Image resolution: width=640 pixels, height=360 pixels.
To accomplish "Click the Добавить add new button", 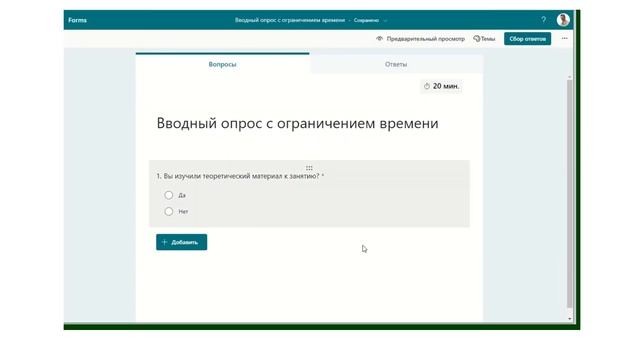I will point(181,242).
